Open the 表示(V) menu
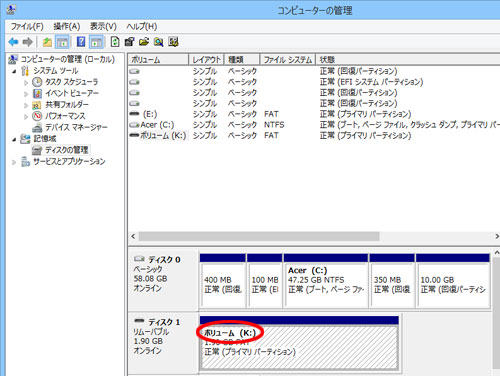 tap(103, 26)
